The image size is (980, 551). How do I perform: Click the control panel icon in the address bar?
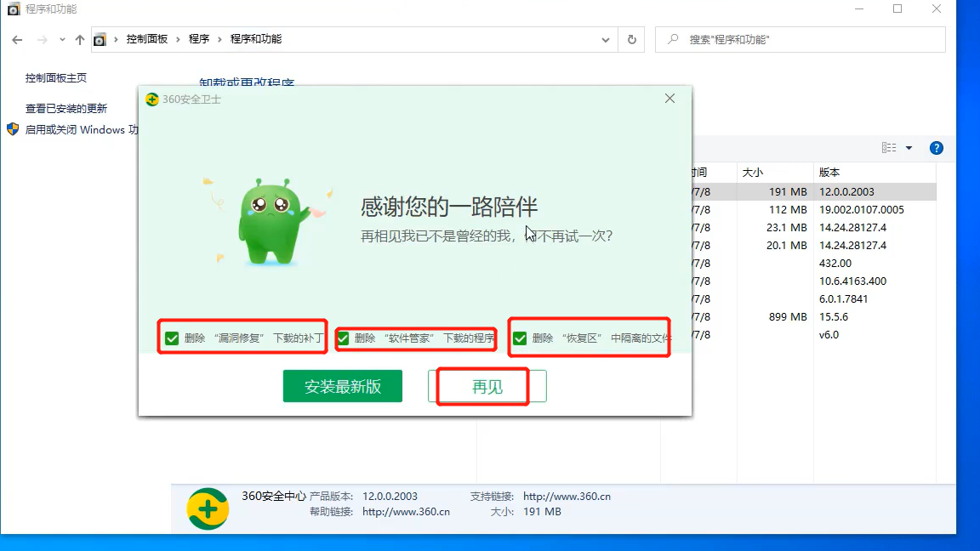100,39
